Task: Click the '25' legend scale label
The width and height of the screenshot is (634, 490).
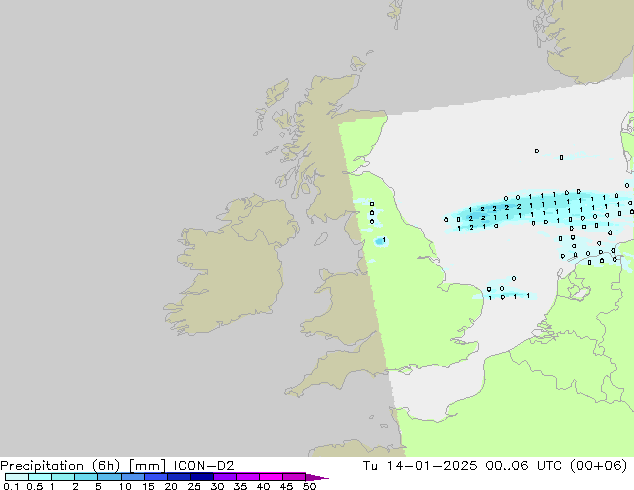Action: [194, 486]
